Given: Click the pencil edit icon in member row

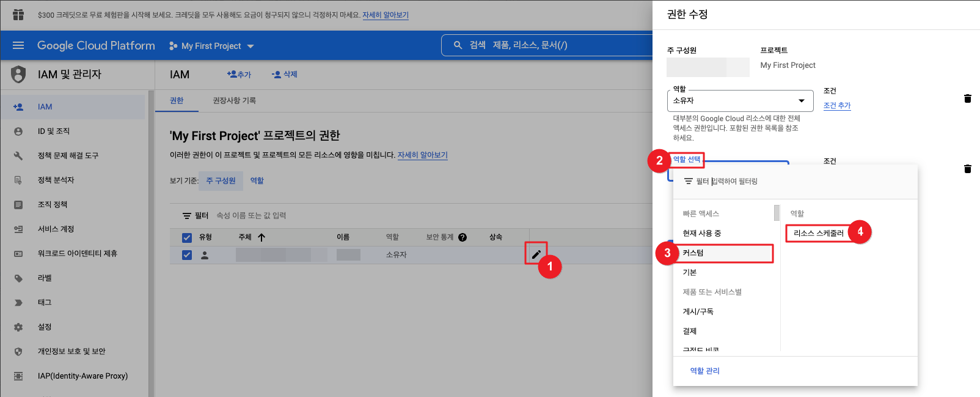Looking at the screenshot, I should 536,254.
